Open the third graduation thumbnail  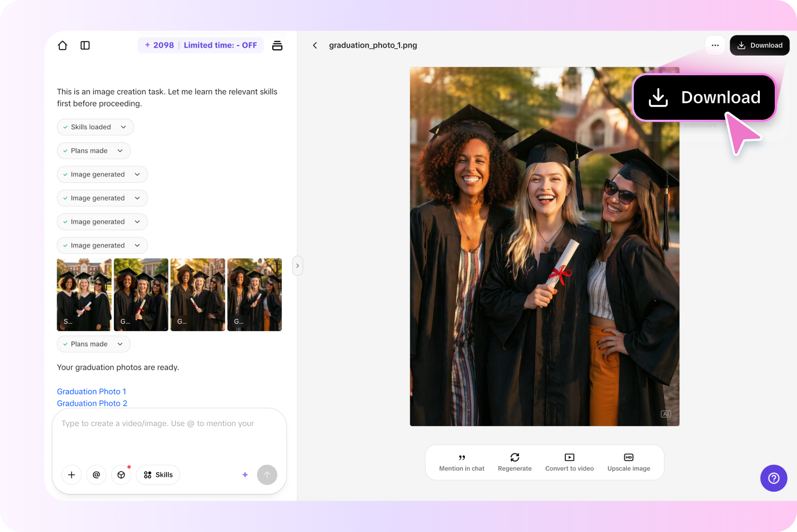click(198, 295)
